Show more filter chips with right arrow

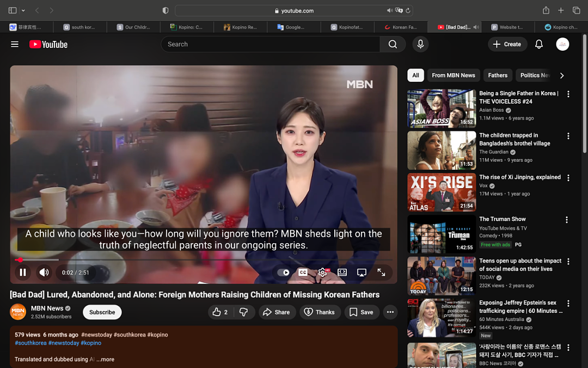coord(562,75)
